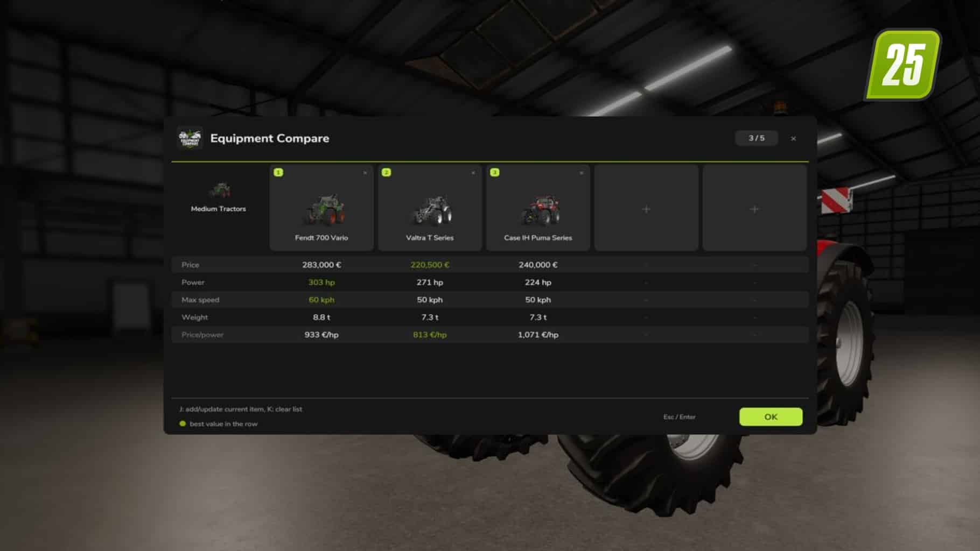Remove Case IH Puma Series from comparison
Viewport: 980px width, 551px height.
pos(582,173)
